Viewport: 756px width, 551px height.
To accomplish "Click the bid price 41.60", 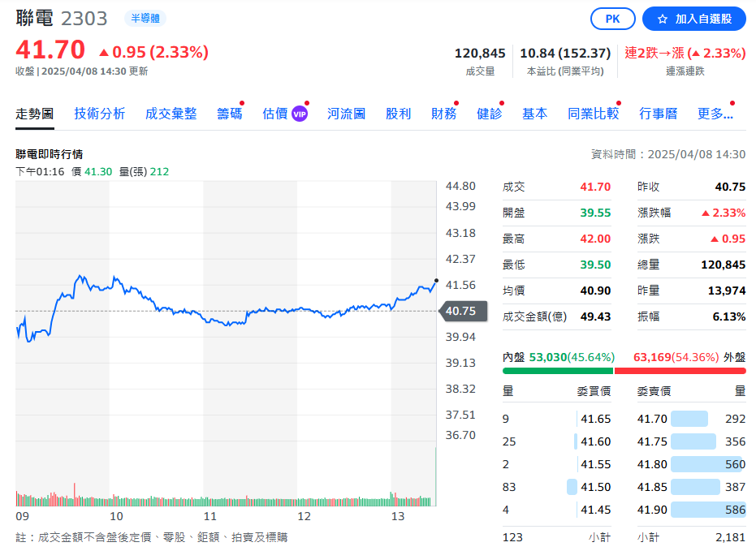I will (595, 441).
